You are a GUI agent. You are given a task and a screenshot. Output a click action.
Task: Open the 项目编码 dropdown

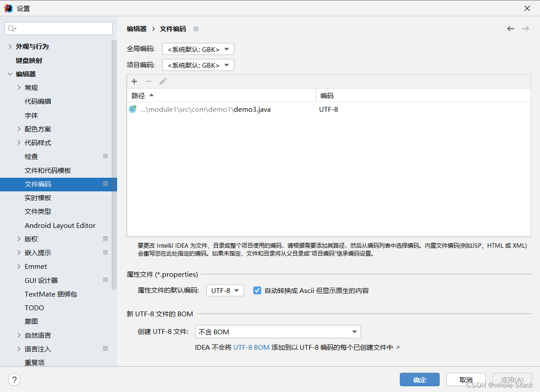coord(198,65)
